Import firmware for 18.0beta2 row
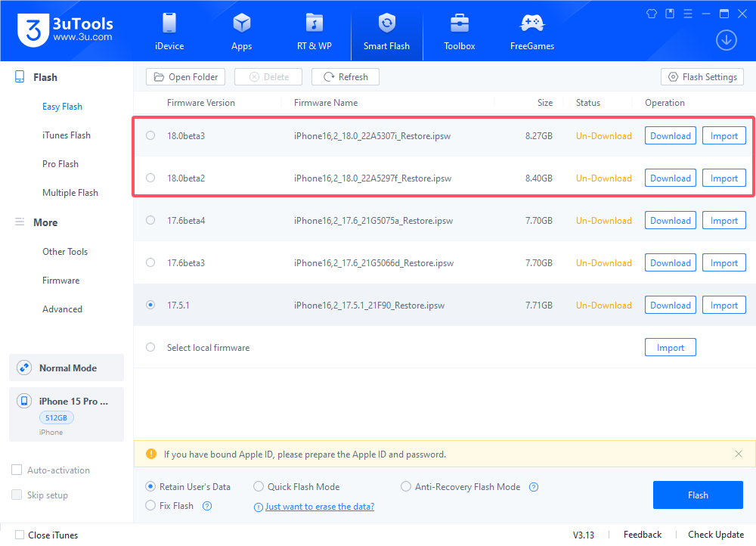756x546 pixels. [724, 178]
